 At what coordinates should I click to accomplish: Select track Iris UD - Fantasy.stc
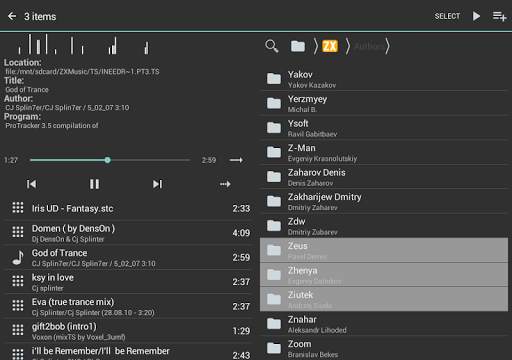[128, 208]
